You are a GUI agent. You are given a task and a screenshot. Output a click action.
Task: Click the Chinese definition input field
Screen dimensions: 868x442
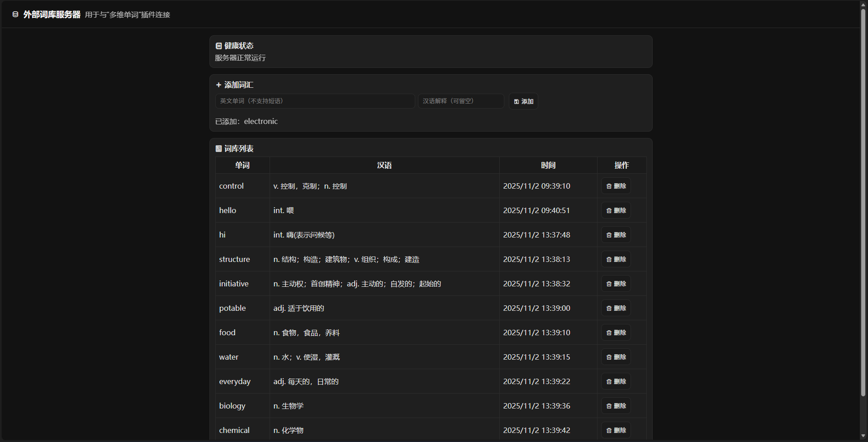click(460, 101)
